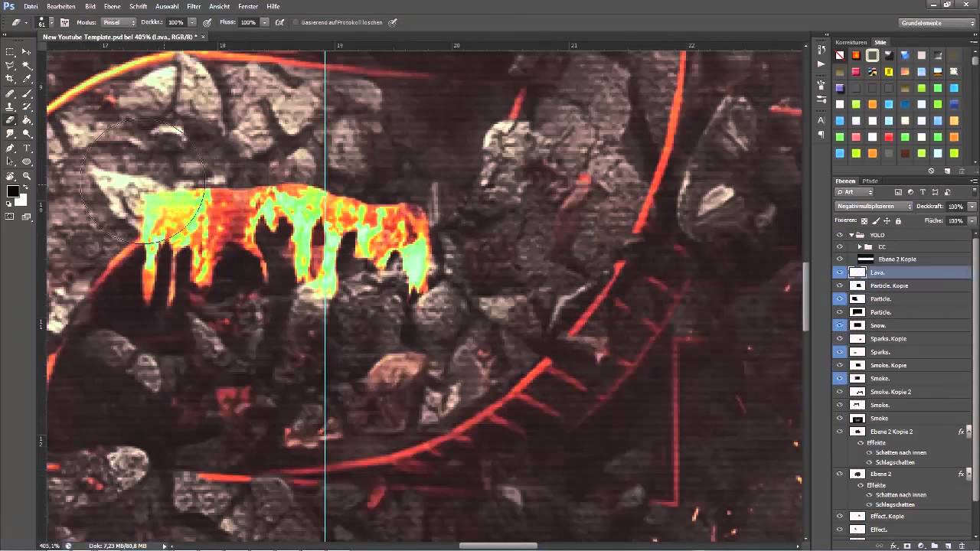Select the Ellipse shape tool
980x551 pixels.
(x=27, y=161)
